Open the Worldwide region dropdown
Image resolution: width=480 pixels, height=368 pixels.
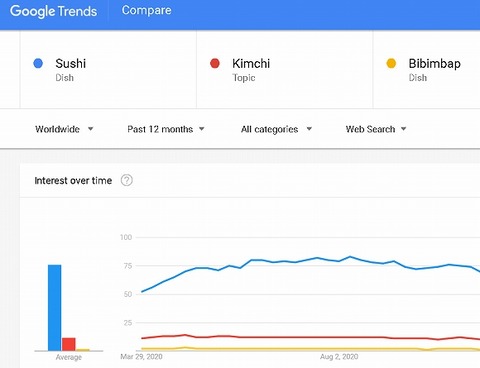tap(64, 129)
